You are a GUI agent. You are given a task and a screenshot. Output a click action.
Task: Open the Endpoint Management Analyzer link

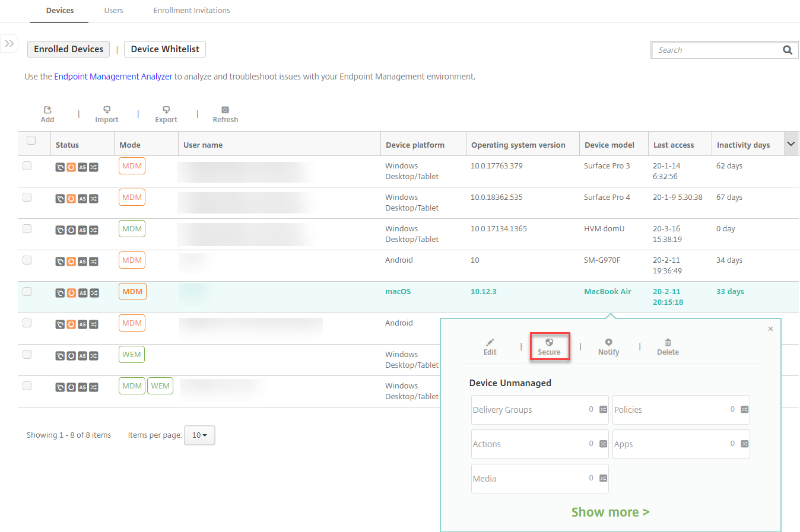click(x=113, y=77)
